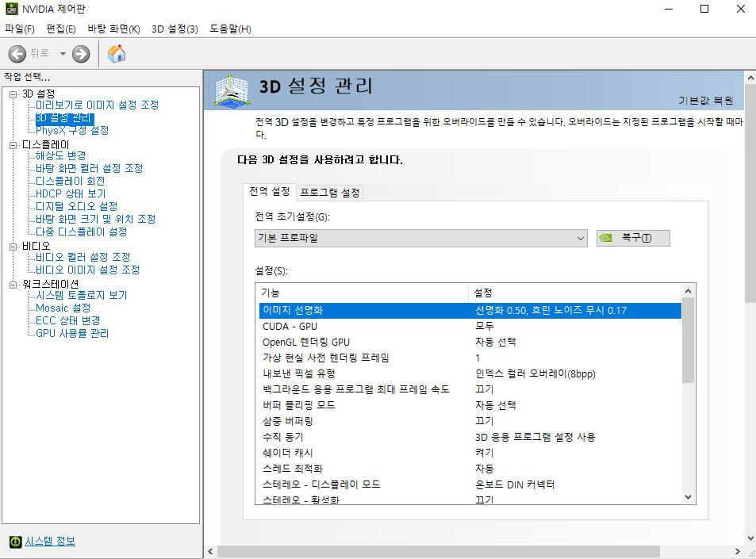Click the forward arrow navigation icon
The height and width of the screenshot is (559, 756).
81,53
